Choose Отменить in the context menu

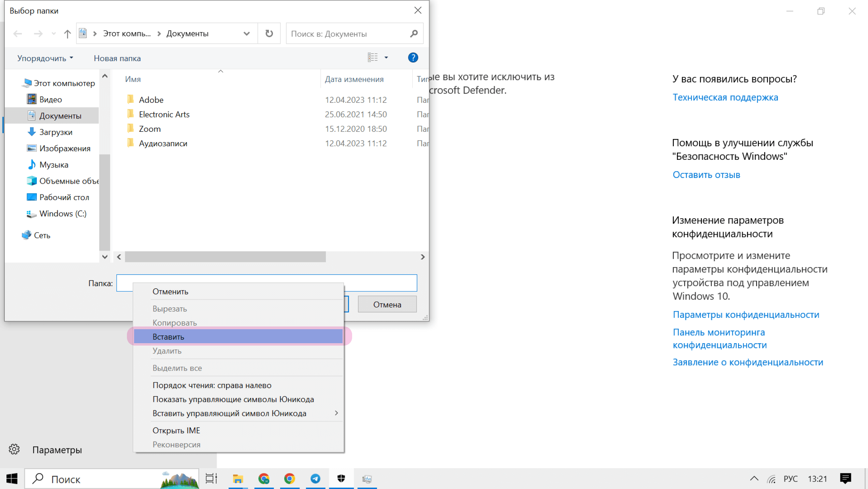click(x=171, y=291)
